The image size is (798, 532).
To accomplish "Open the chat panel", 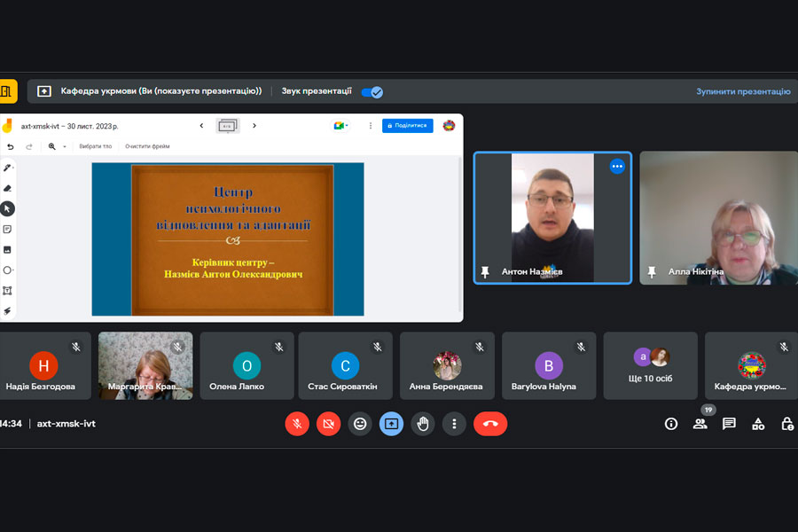I will (x=729, y=424).
